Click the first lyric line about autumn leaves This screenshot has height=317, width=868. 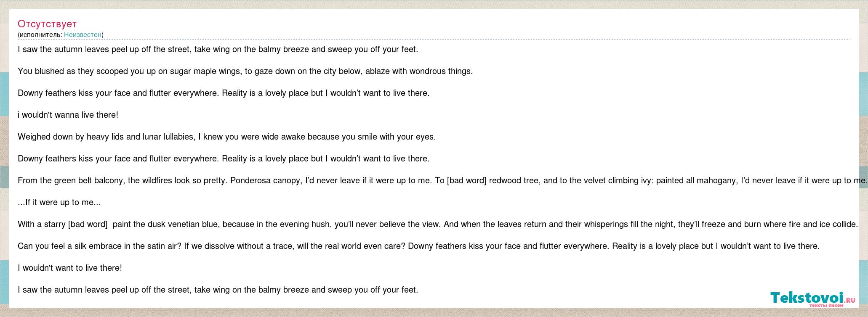pyautogui.click(x=218, y=49)
